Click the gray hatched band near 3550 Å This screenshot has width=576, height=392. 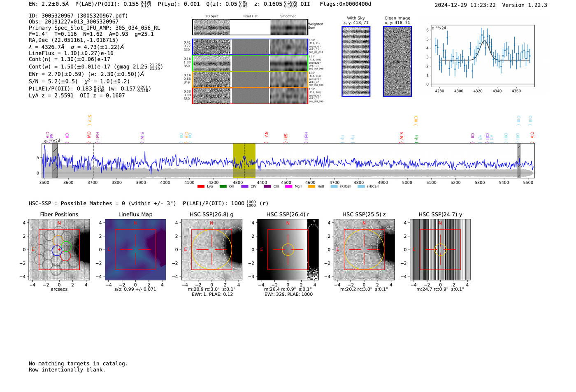pos(55,161)
